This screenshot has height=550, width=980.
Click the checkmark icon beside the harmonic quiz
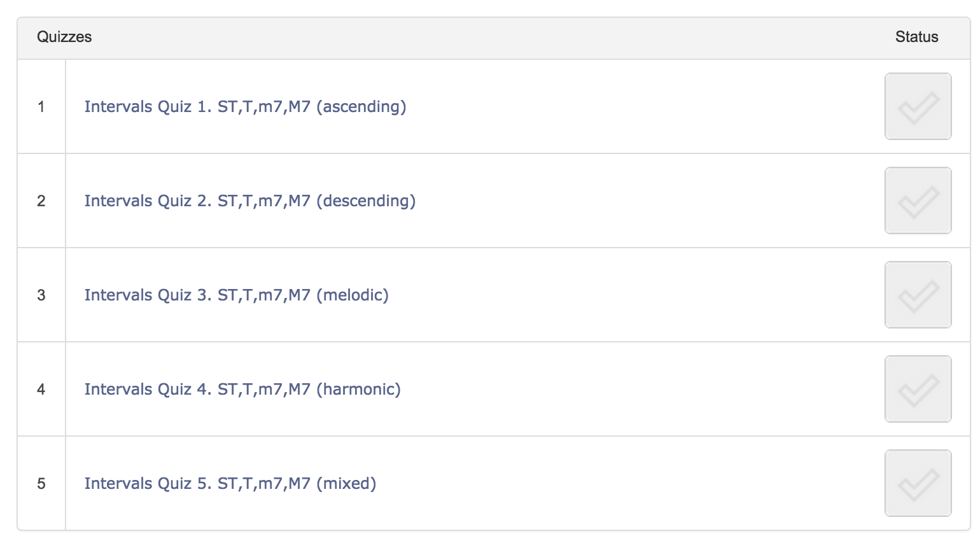[918, 389]
